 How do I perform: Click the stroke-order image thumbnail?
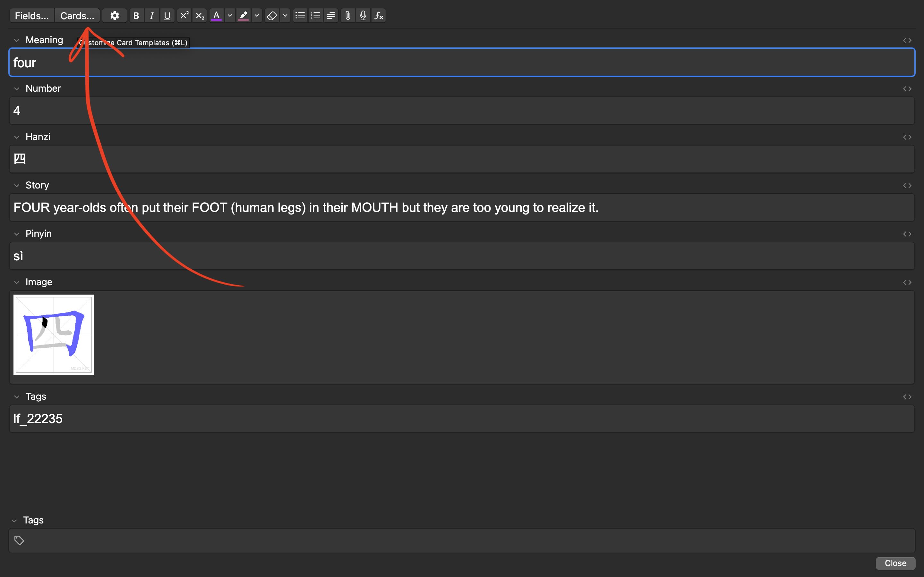pyautogui.click(x=54, y=335)
